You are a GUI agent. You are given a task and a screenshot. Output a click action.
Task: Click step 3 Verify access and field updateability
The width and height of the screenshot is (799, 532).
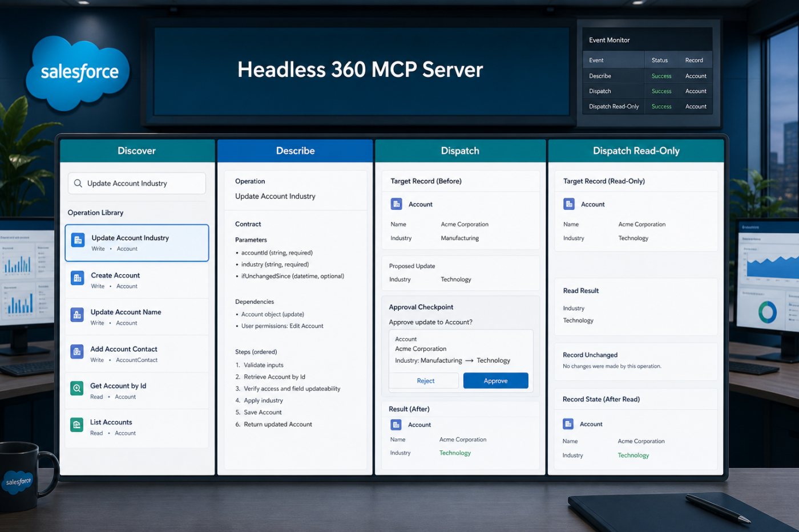pyautogui.click(x=288, y=389)
